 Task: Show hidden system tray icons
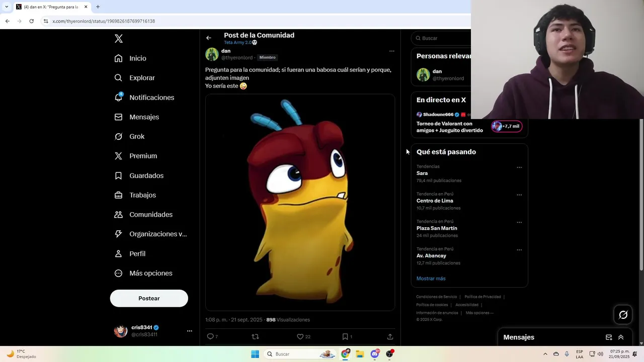545,354
